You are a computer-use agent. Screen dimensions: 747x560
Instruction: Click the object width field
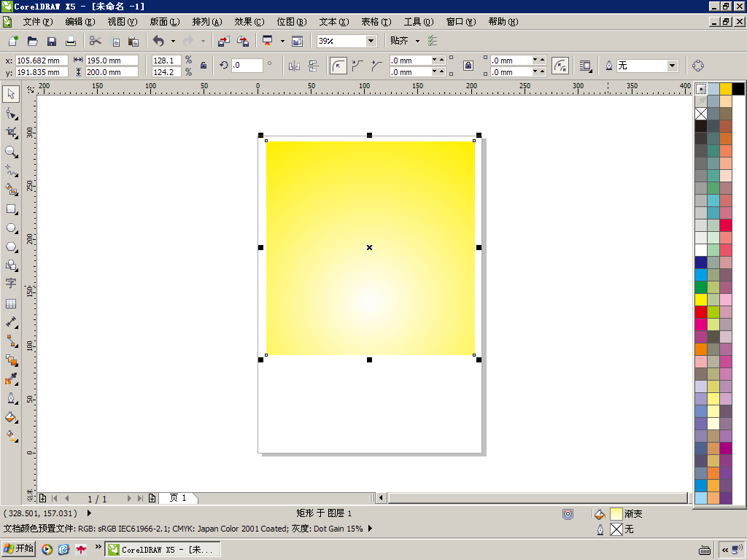112,61
